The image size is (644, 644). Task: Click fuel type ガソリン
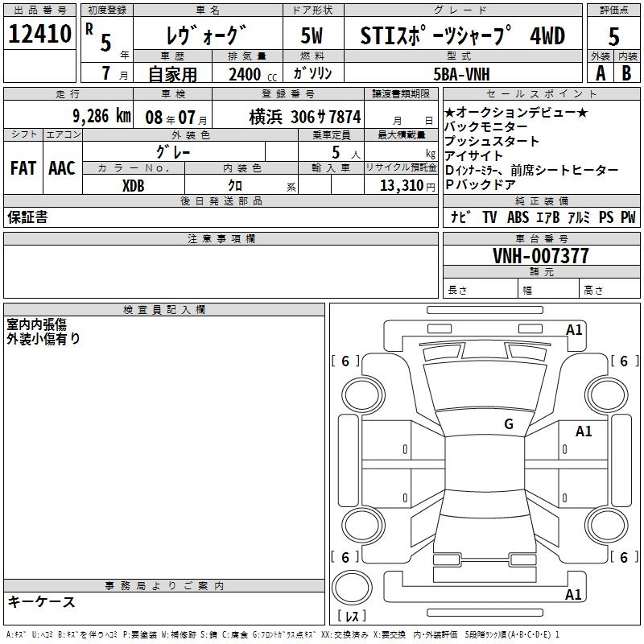[312, 73]
